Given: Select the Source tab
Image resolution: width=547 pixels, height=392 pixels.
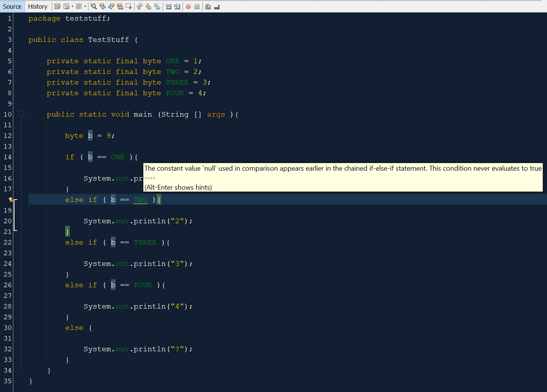Looking at the screenshot, I should tap(12, 6).
